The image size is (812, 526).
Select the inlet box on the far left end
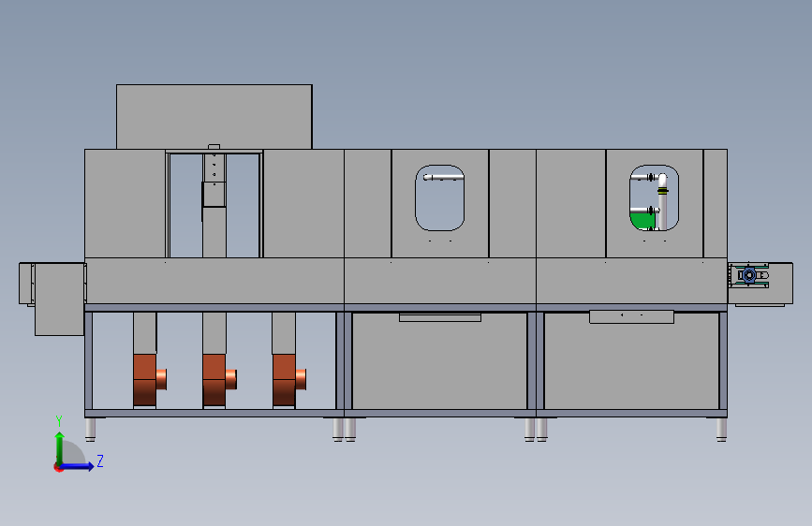(59, 299)
